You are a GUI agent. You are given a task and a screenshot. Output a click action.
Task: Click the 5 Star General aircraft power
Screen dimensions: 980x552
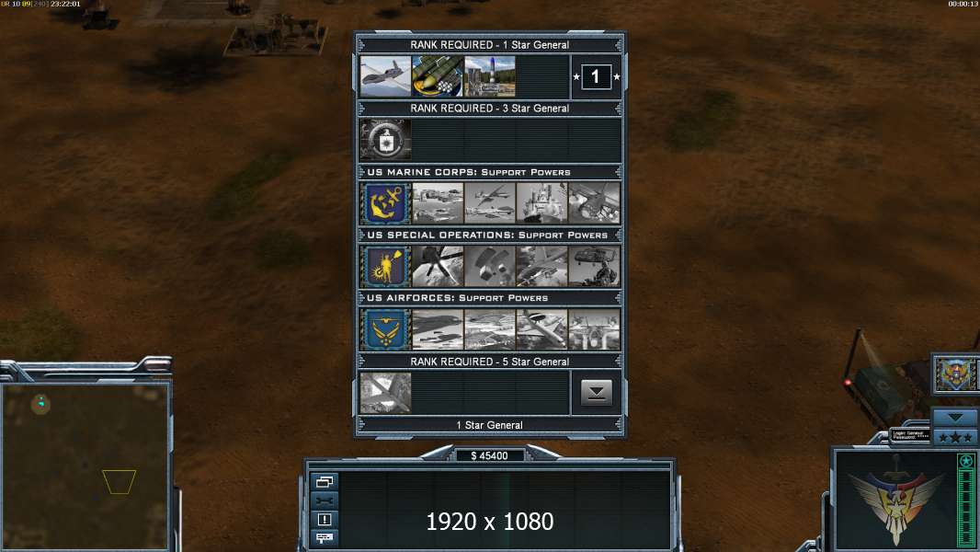pyautogui.click(x=385, y=393)
